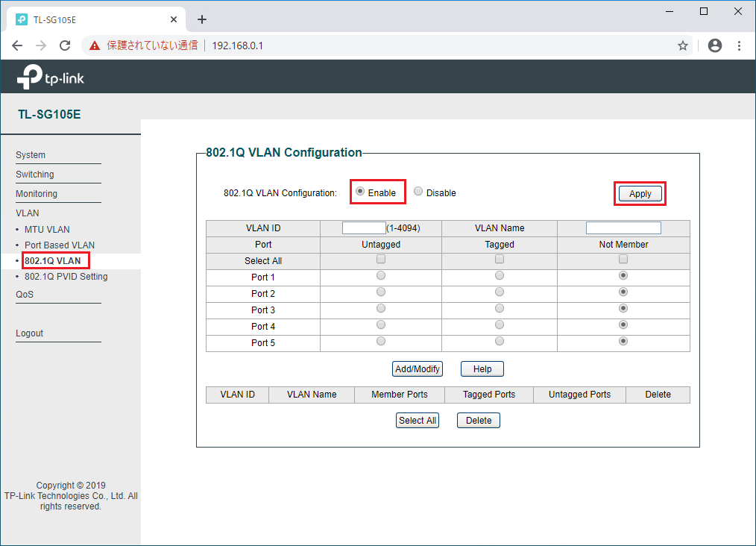Click the TL-SG105E model heading

(49, 115)
